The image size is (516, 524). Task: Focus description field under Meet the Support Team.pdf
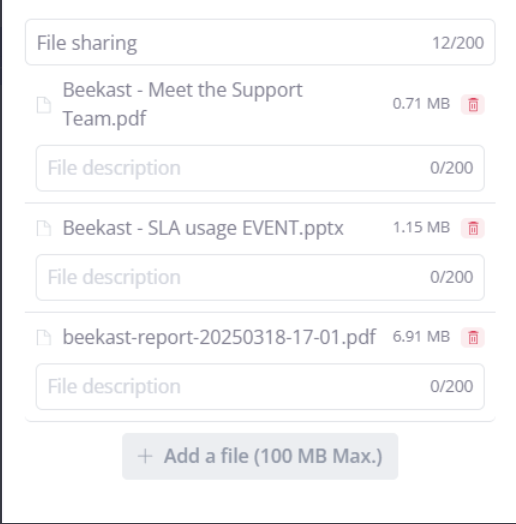pyautogui.click(x=260, y=168)
